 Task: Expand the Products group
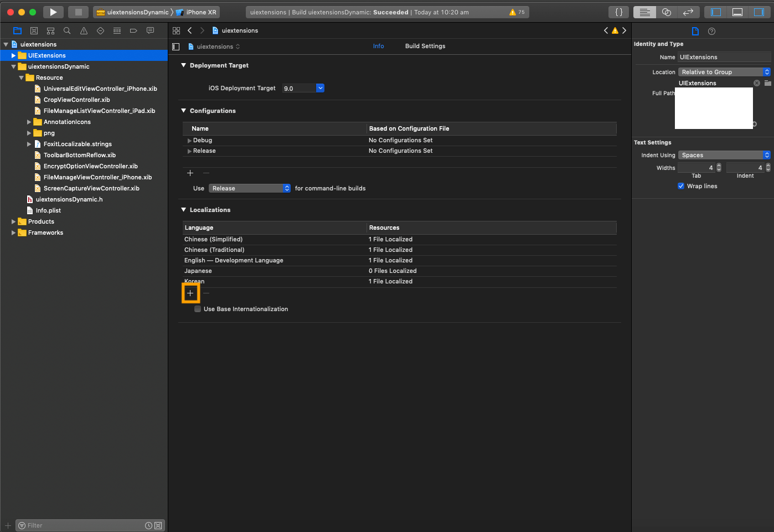13,222
